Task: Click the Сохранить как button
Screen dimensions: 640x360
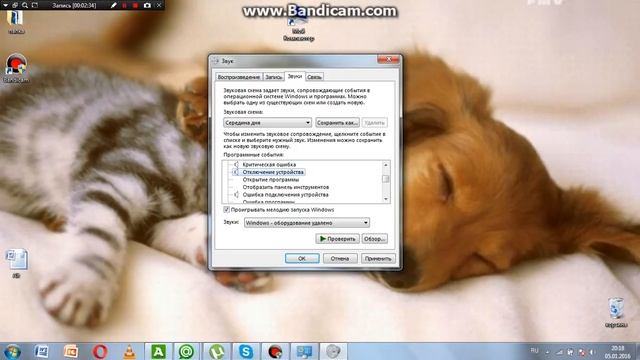Action: 337,122
